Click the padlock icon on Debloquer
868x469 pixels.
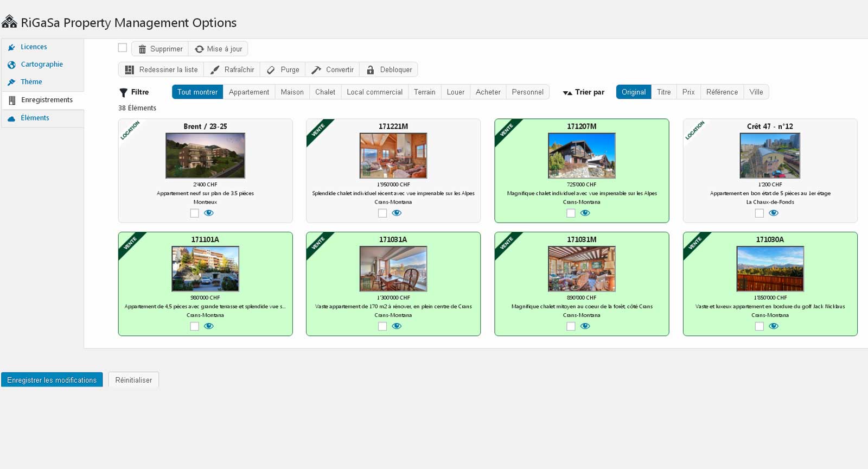click(371, 70)
